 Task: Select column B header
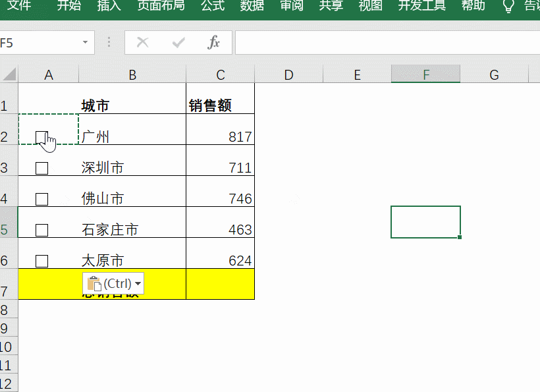coord(132,74)
